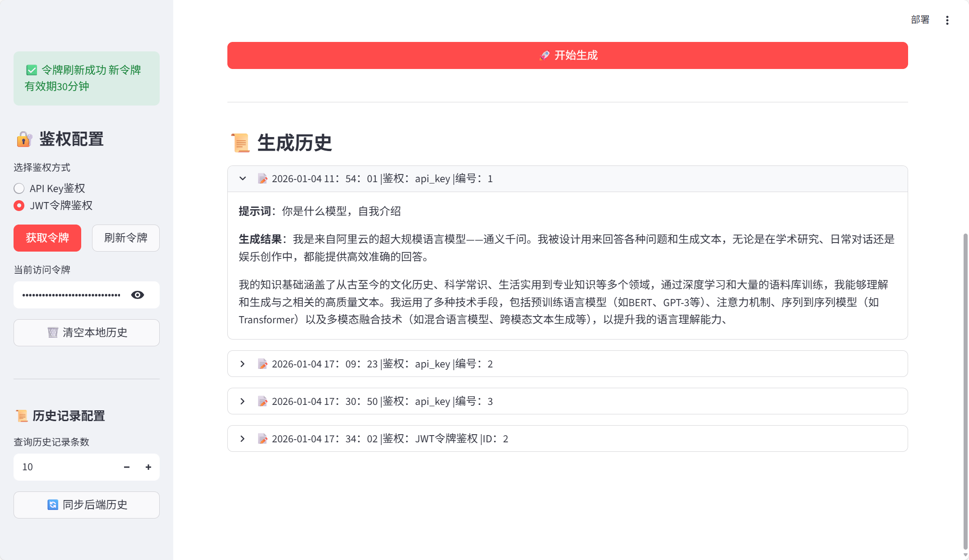This screenshot has height=560, width=969.
Task: Open the 部署 deploy menu item
Action: pyautogui.click(x=920, y=20)
